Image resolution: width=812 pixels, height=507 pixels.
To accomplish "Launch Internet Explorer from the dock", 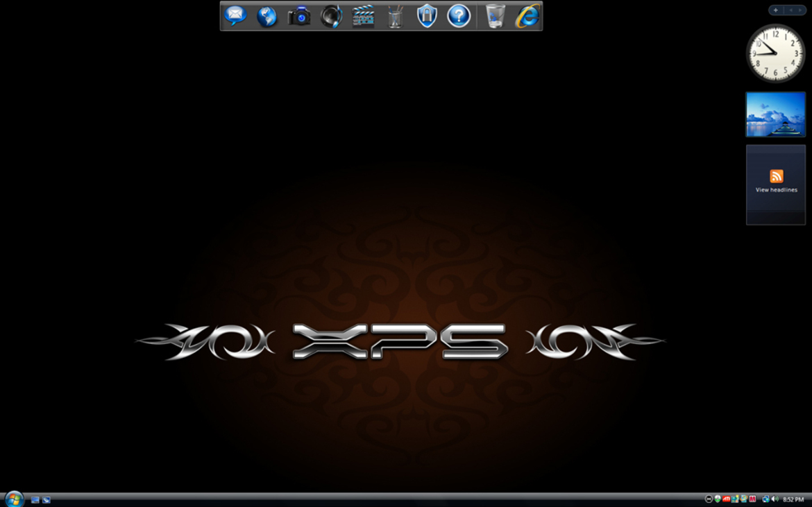I will pos(527,15).
